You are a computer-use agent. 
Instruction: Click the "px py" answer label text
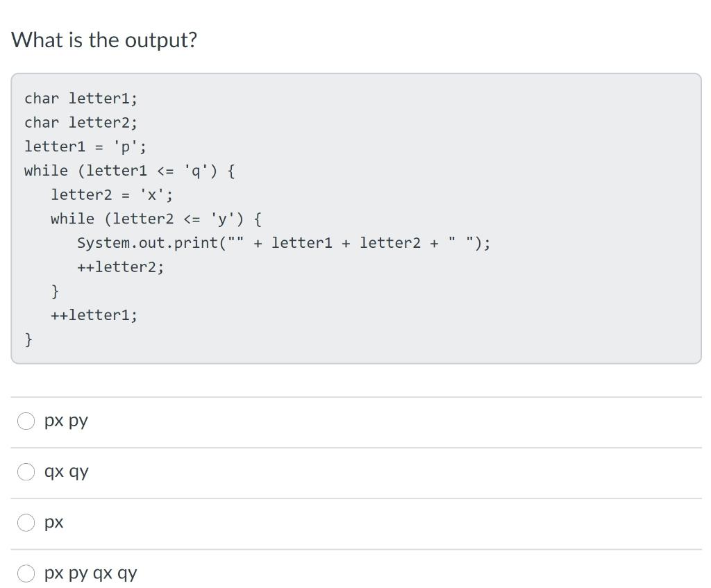click(65, 420)
